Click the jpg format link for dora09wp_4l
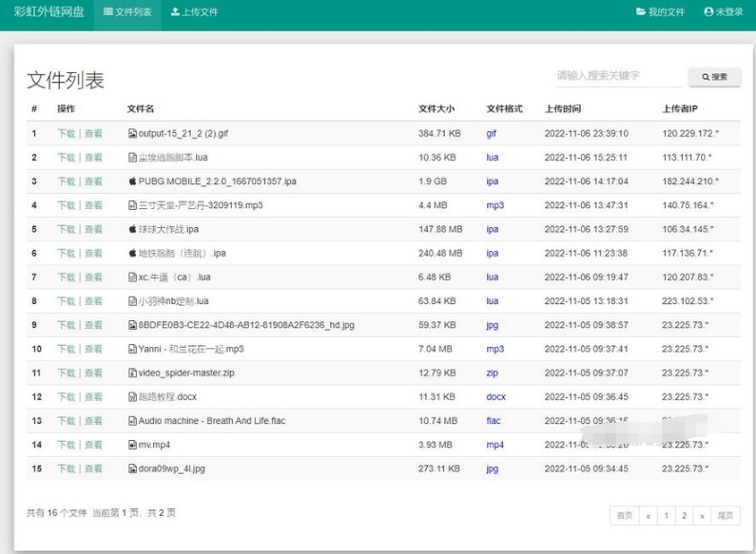The width and height of the screenshot is (756, 554). pos(492,469)
